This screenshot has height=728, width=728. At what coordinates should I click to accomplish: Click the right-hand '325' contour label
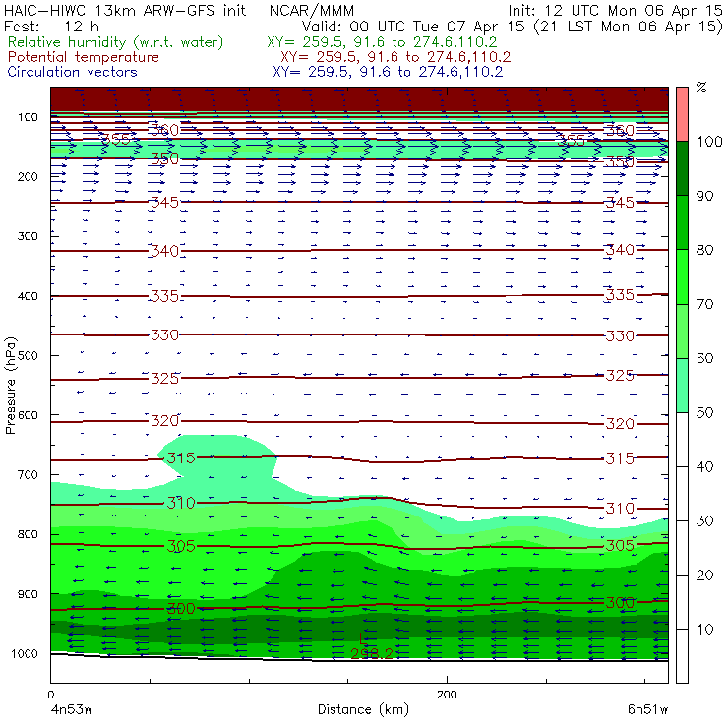(x=620, y=375)
